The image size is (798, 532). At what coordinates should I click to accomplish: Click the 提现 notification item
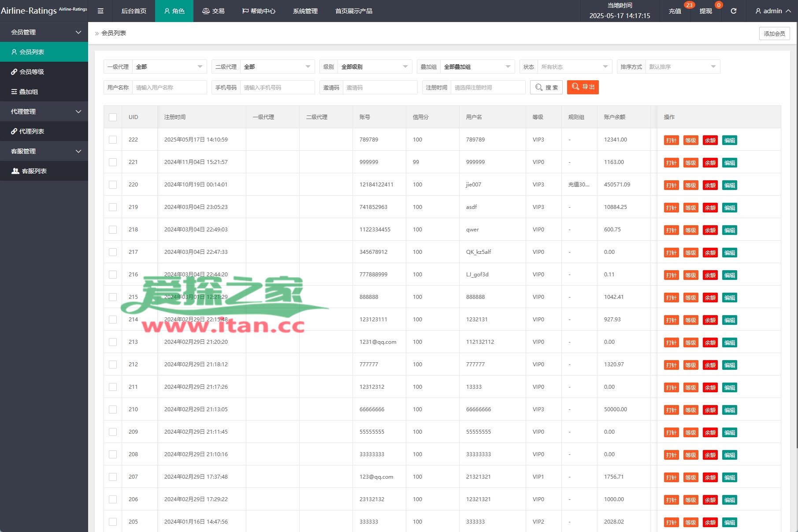pos(705,11)
